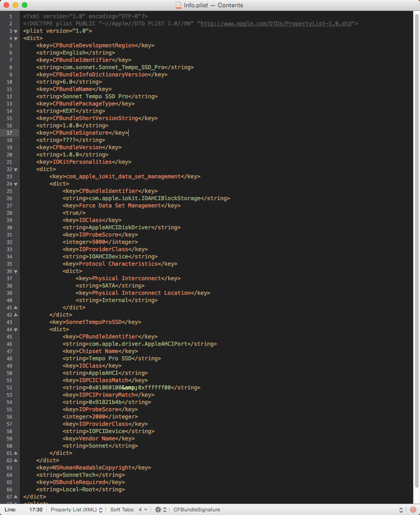Click the ???? string value
Image resolution: width=420 pixels, height=515 pixels.
(69, 140)
